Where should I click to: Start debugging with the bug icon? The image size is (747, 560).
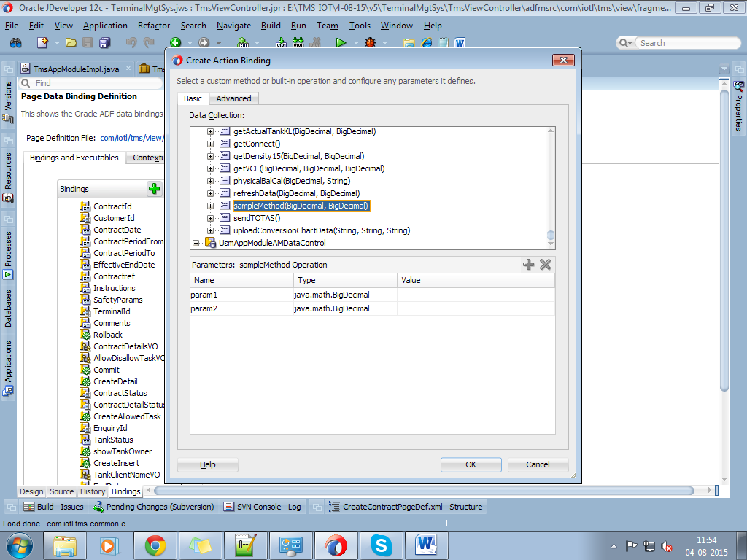pyautogui.click(x=370, y=43)
